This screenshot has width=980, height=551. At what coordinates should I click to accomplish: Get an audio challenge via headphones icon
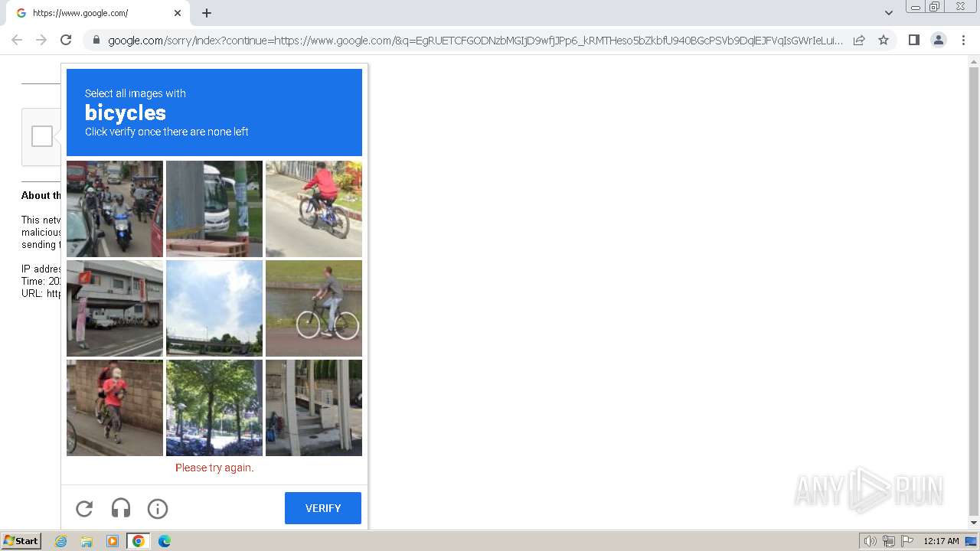point(121,509)
